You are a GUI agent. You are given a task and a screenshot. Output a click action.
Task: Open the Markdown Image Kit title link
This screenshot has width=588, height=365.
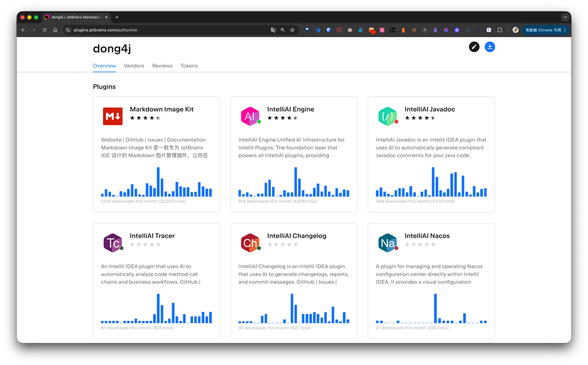pyautogui.click(x=162, y=109)
